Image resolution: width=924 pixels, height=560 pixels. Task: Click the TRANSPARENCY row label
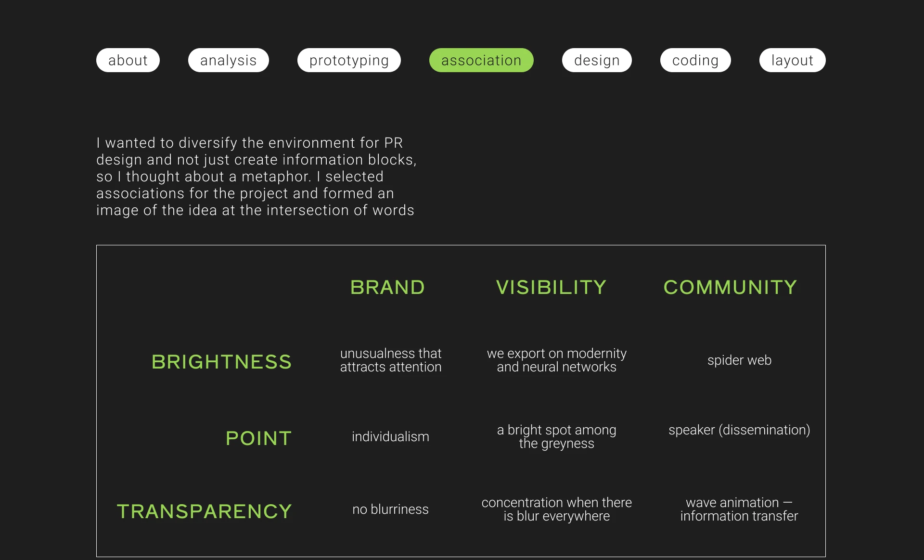[204, 511]
